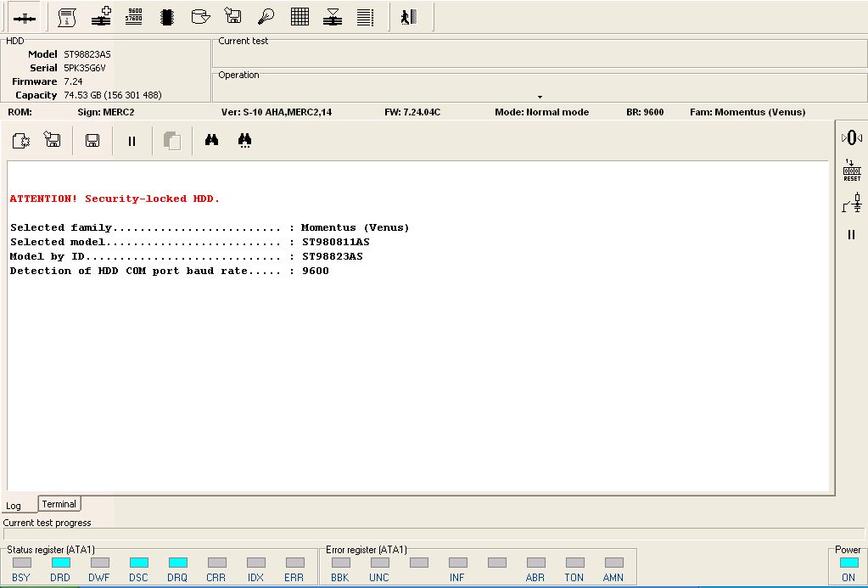Click the Firmware value 7.24

pyautogui.click(x=73, y=81)
